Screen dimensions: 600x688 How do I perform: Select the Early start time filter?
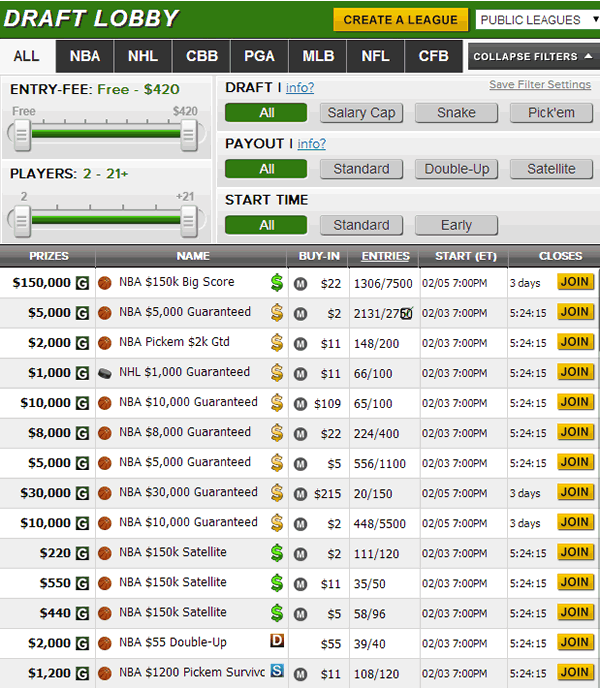(x=456, y=225)
